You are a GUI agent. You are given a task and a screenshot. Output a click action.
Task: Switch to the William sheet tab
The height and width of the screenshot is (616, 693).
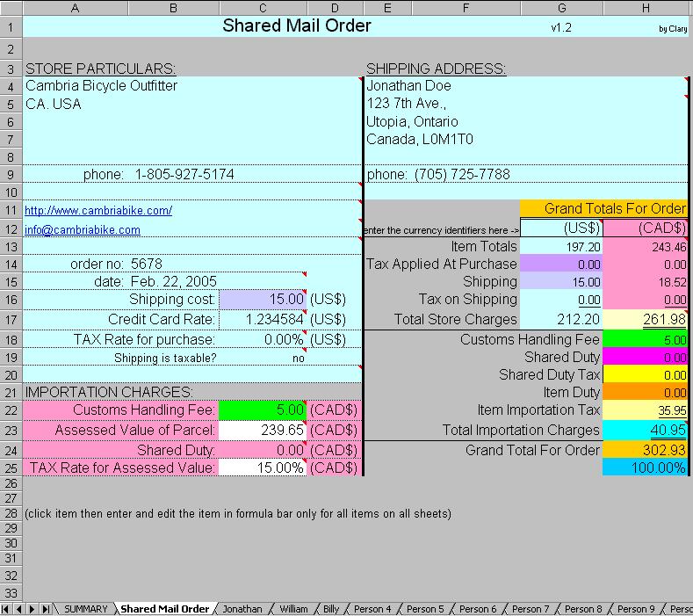[293, 609]
